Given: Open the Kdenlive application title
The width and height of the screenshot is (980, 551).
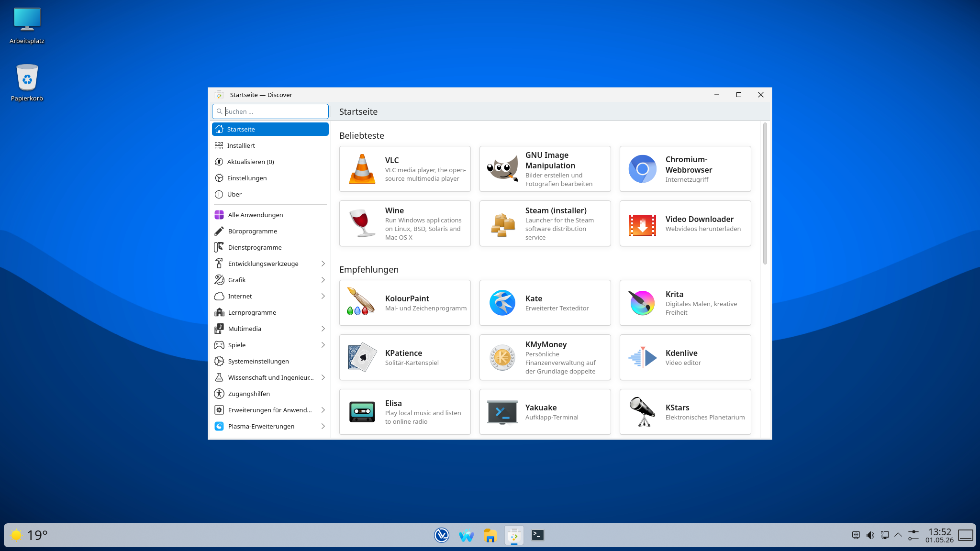Looking at the screenshot, I should [681, 353].
